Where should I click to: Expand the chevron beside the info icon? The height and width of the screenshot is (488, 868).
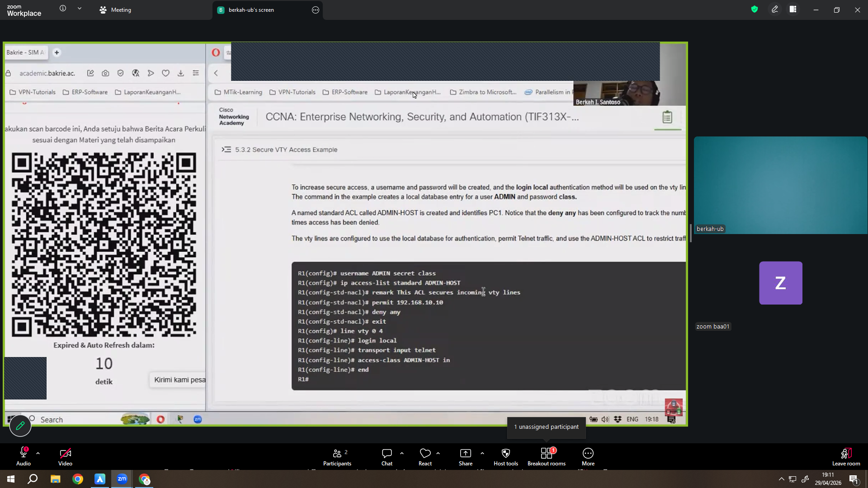click(x=80, y=9)
